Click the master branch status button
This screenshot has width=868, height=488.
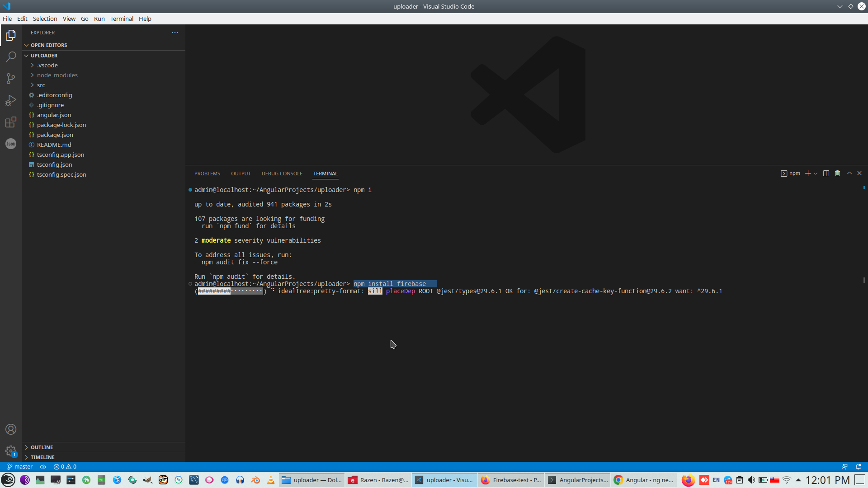tap(20, 467)
